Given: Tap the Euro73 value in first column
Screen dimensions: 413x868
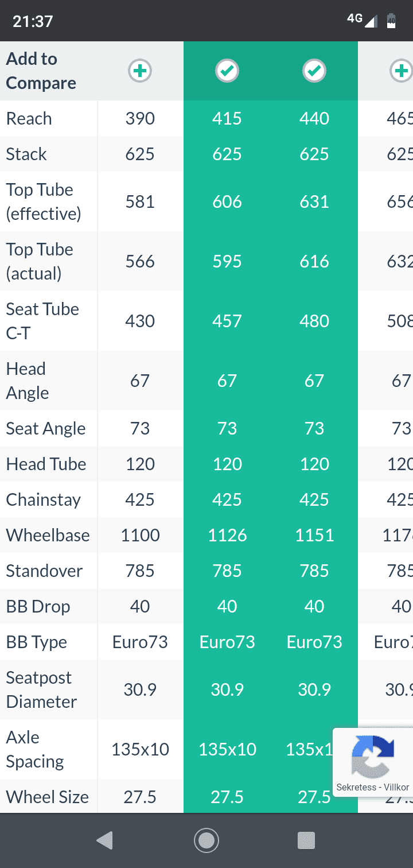Looking at the screenshot, I should click(140, 642).
